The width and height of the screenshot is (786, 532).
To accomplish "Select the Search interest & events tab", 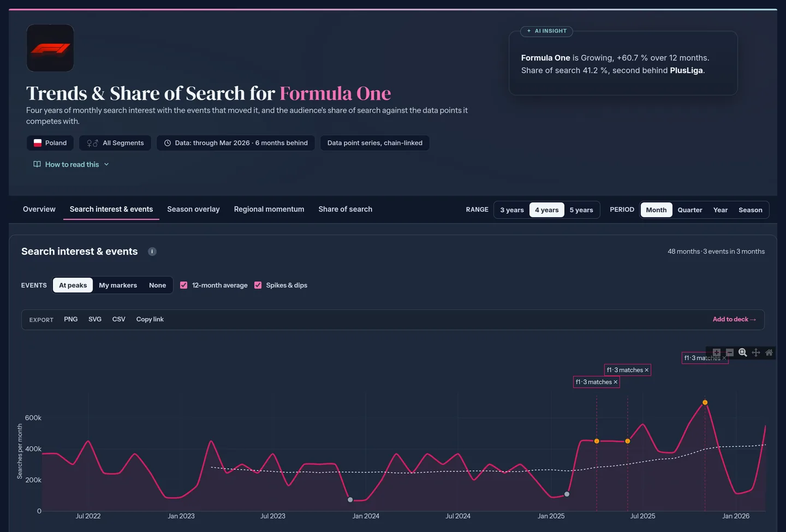I will 111,210.
